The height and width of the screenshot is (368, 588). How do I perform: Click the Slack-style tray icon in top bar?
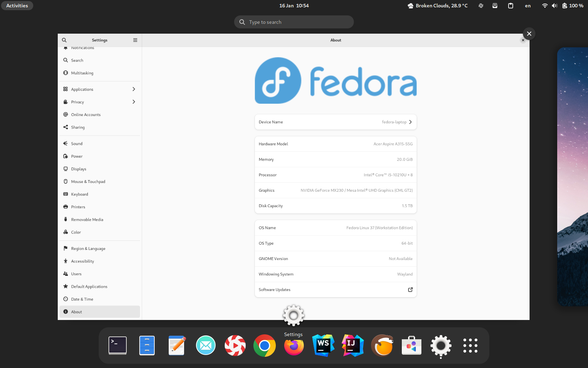pos(481,6)
